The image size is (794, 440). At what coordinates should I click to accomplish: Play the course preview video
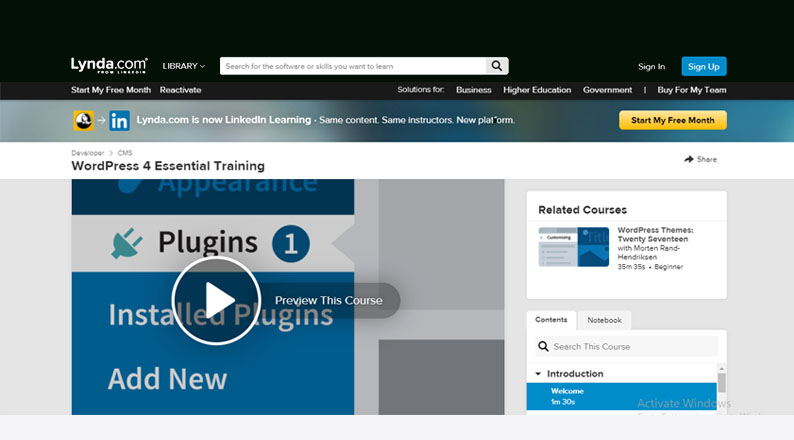[x=216, y=300]
